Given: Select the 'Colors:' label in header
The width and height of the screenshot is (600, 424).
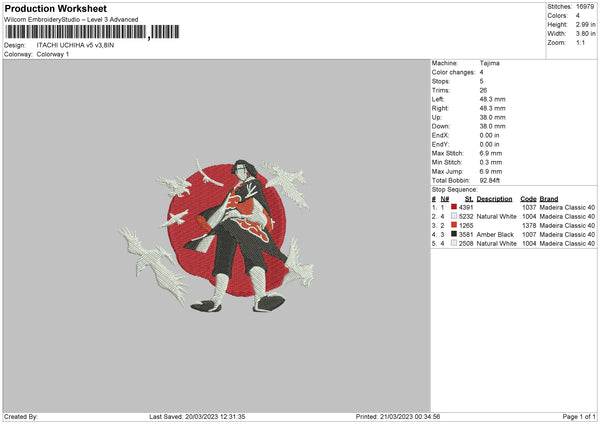Looking at the screenshot, I should (x=557, y=16).
